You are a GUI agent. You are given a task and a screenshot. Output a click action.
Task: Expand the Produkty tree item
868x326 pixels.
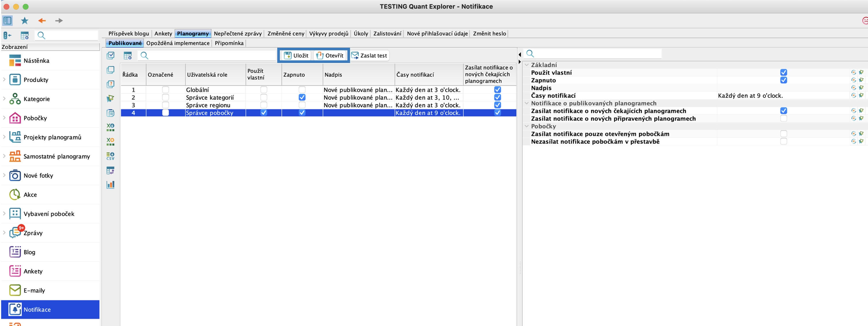(4, 79)
